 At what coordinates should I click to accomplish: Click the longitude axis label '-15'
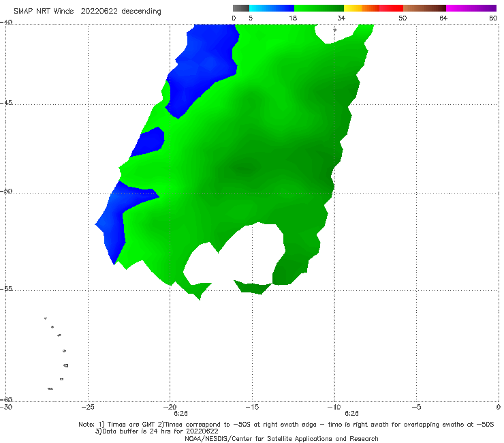(x=252, y=407)
